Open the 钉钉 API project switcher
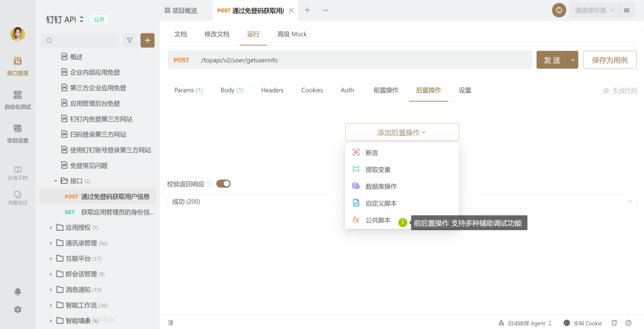This screenshot has width=644, height=329. coord(65,19)
